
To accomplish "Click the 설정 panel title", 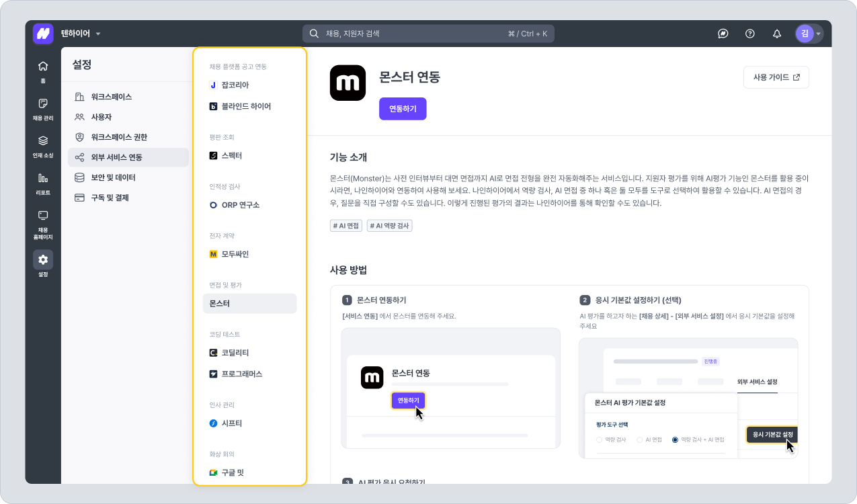I will pyautogui.click(x=82, y=65).
